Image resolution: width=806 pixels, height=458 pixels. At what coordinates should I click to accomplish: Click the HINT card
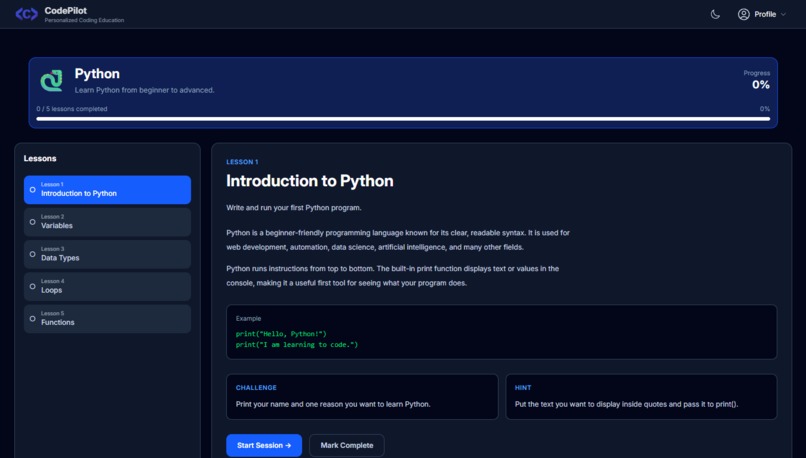point(641,396)
